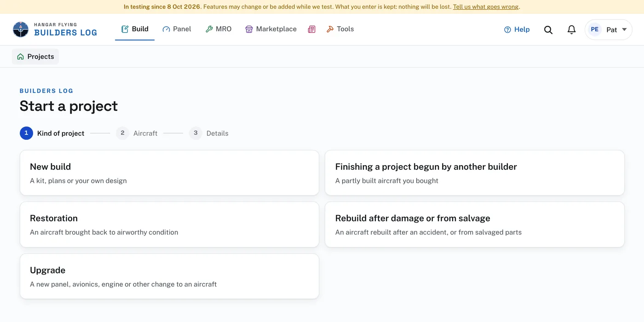This screenshot has height=322, width=644.
Task: Follow the 'Tell us what goes wrong' link
Action: (x=486, y=7)
